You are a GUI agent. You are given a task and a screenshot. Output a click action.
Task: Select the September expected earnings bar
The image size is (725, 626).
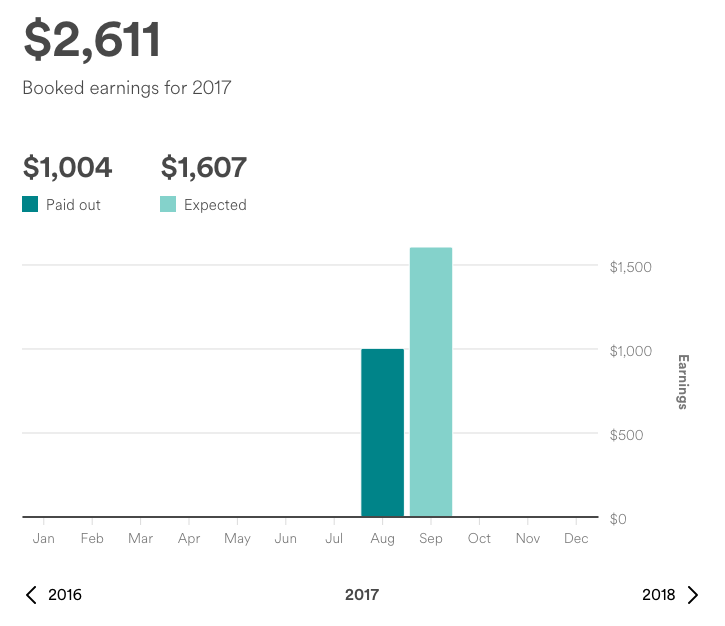pos(431,382)
